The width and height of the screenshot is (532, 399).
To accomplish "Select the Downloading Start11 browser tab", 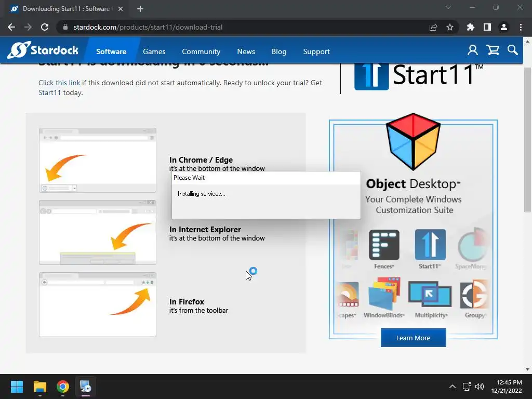I will (65, 9).
